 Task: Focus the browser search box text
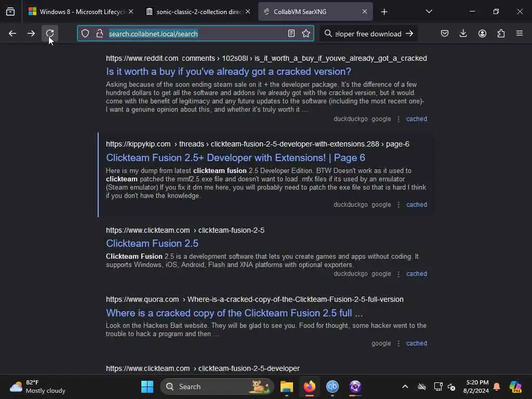(x=368, y=34)
